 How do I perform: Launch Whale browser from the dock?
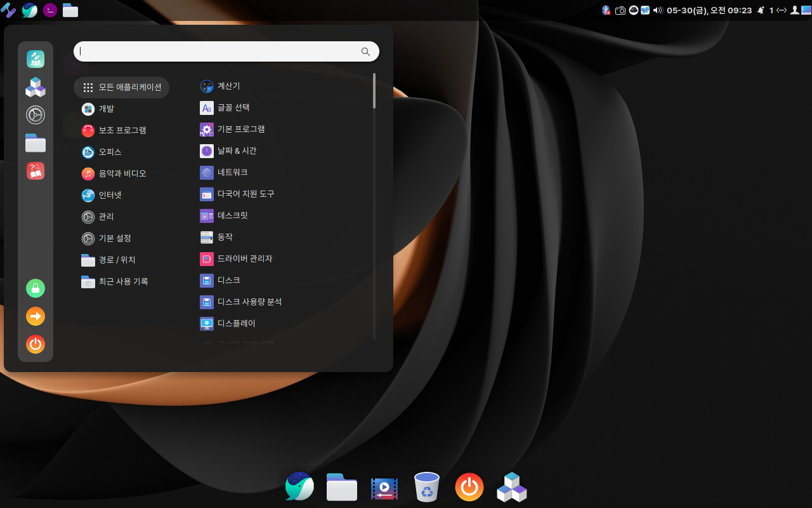pos(300,487)
